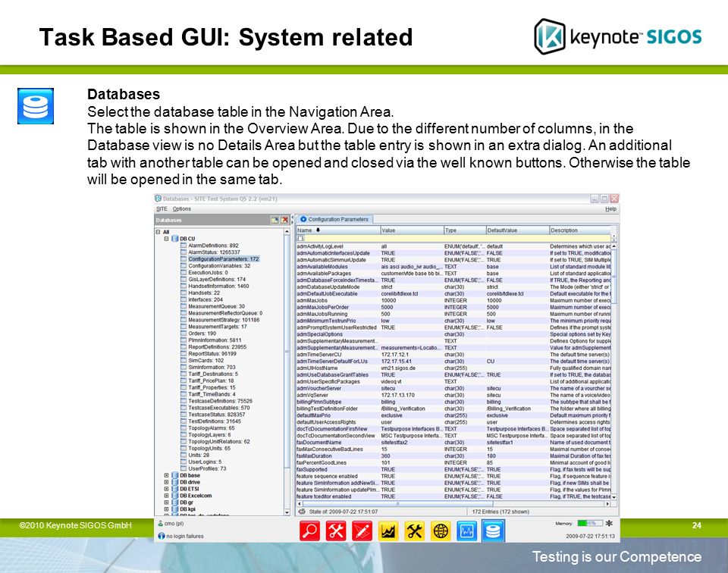Select ConfigurationParameters: 172 in the tree
This screenshot has height=573, width=728.
223,259
